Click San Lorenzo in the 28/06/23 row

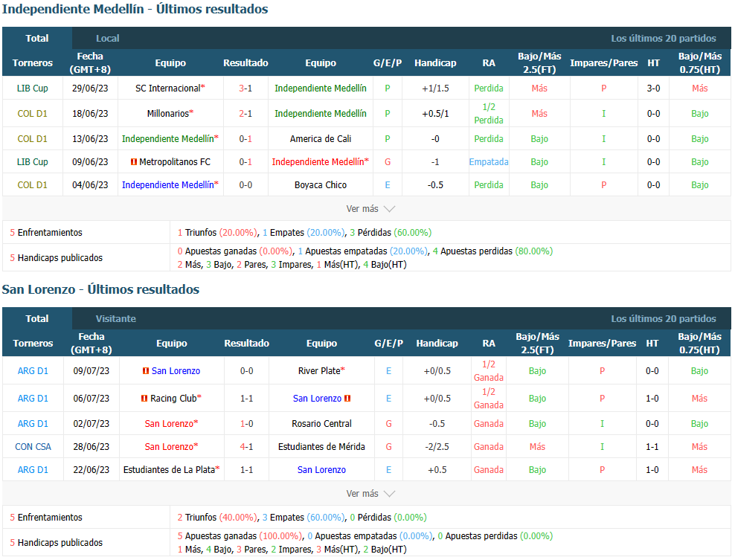coord(169,447)
